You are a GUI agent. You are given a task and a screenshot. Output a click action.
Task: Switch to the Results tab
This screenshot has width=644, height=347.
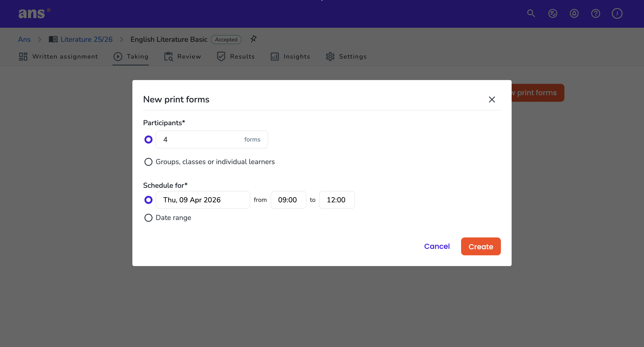(236, 57)
